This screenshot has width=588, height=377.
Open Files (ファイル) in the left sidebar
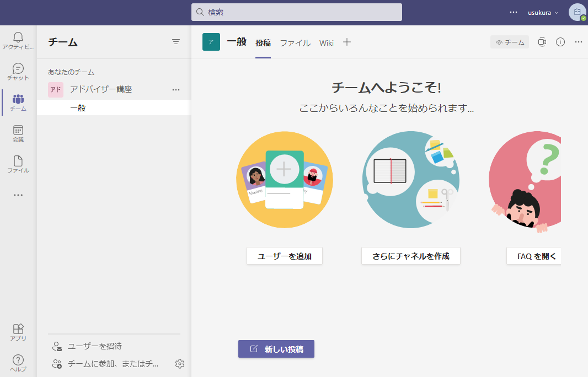point(18,163)
